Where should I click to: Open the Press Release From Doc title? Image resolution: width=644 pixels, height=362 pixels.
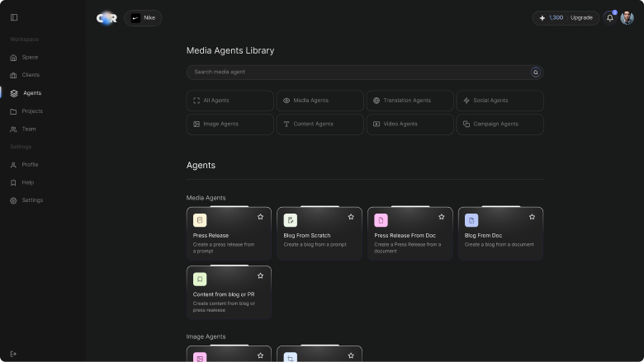(405, 236)
